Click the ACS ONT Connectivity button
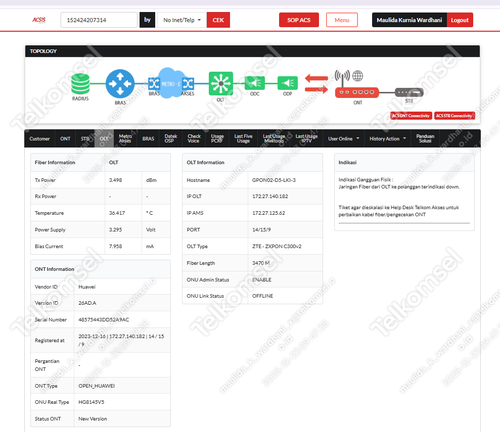Image resolution: width=500 pixels, height=432 pixels. pos(411,116)
